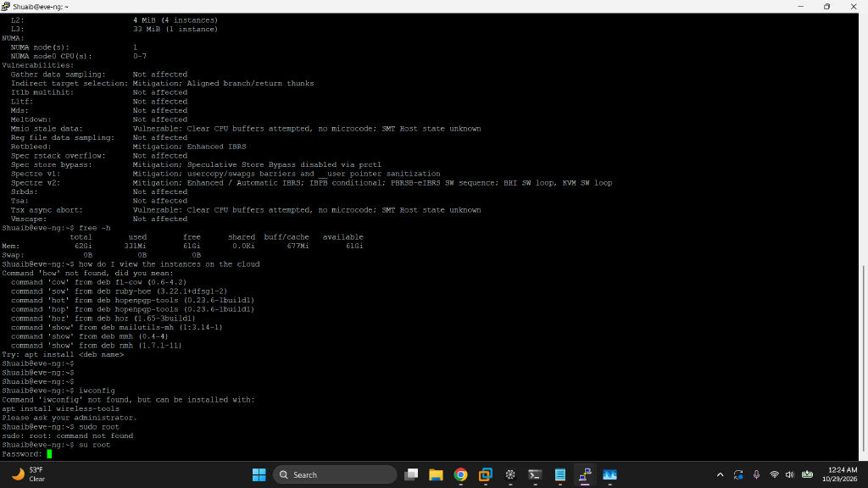Click the taskbar Search box

334,474
